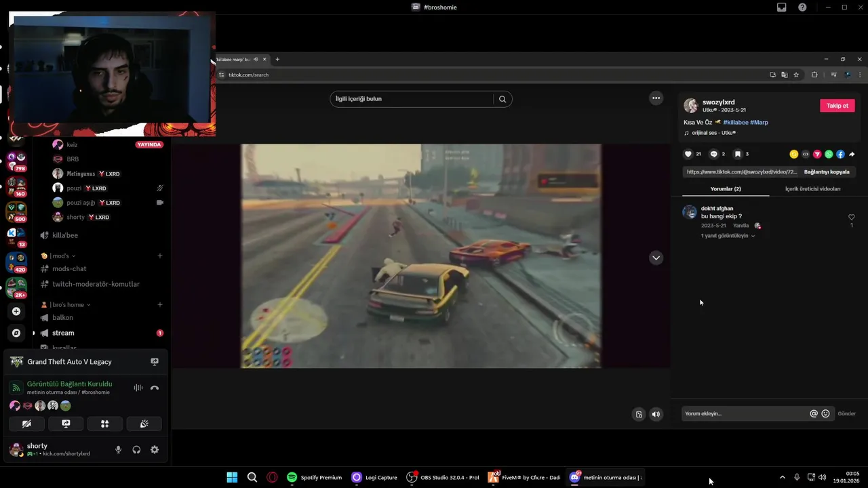Insert a mention with the @ icon

coord(814,413)
